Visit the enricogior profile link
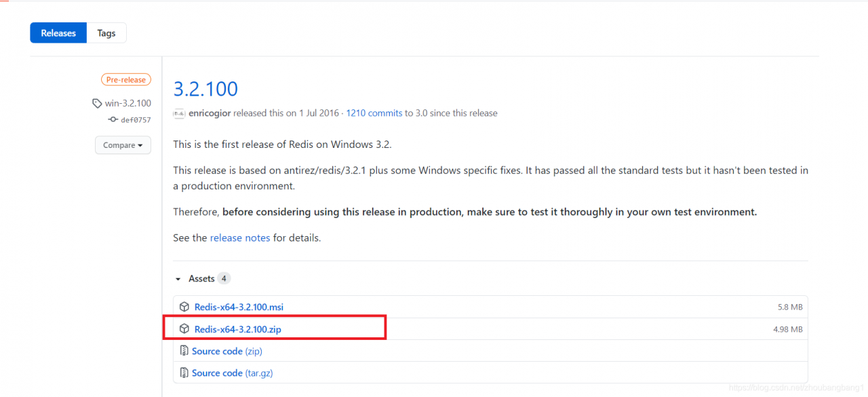Screen dimensions: 868x397 210,113
